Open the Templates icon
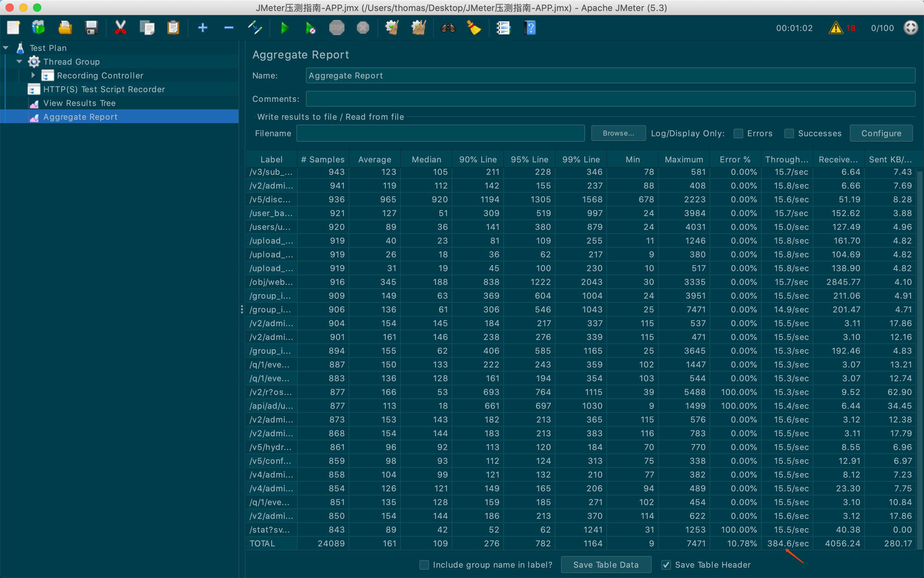The width and height of the screenshot is (924, 578). click(x=38, y=28)
